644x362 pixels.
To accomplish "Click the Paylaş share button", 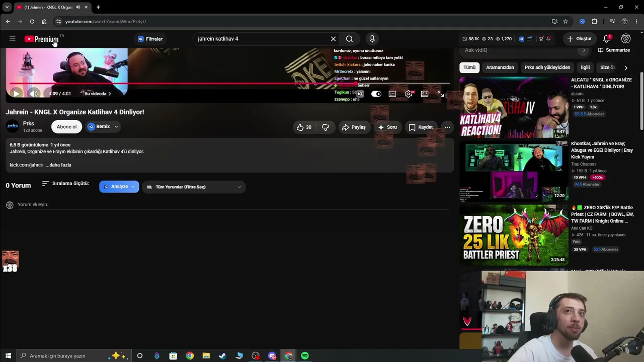I will (354, 127).
